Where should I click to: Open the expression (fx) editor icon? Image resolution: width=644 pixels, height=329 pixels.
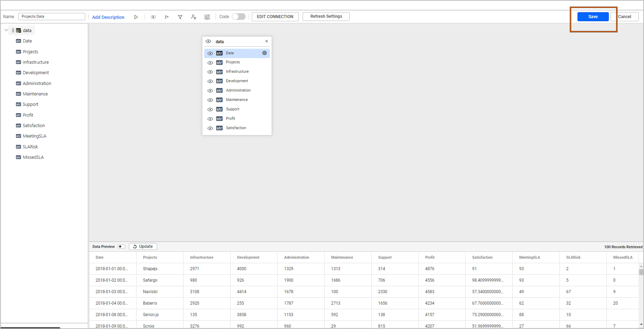click(167, 17)
